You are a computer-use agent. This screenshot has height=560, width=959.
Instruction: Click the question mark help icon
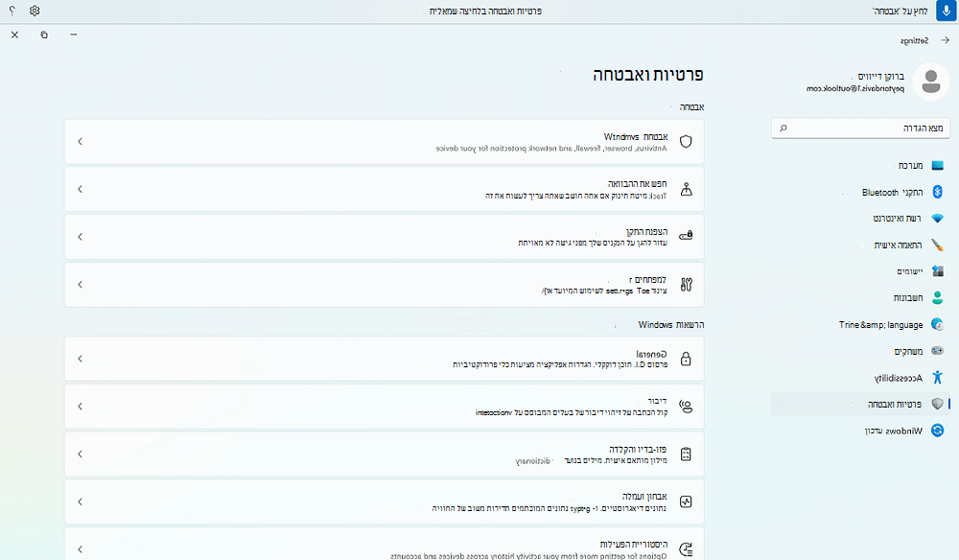12,11
